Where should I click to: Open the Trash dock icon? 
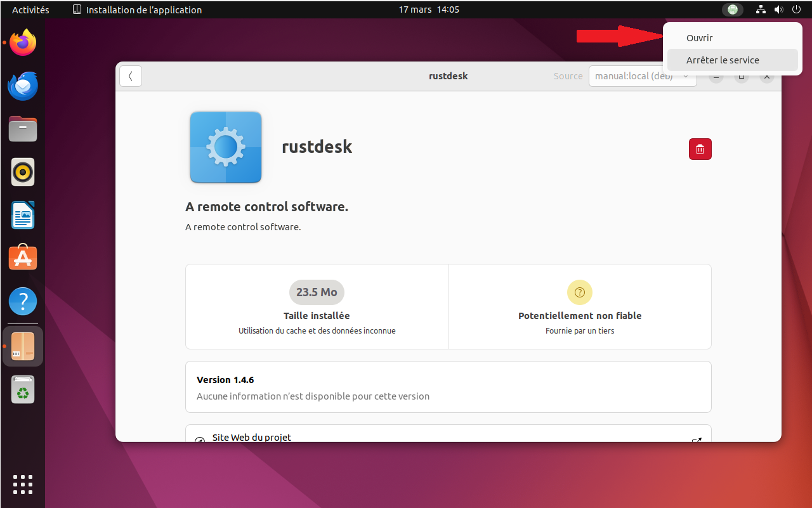(x=23, y=389)
